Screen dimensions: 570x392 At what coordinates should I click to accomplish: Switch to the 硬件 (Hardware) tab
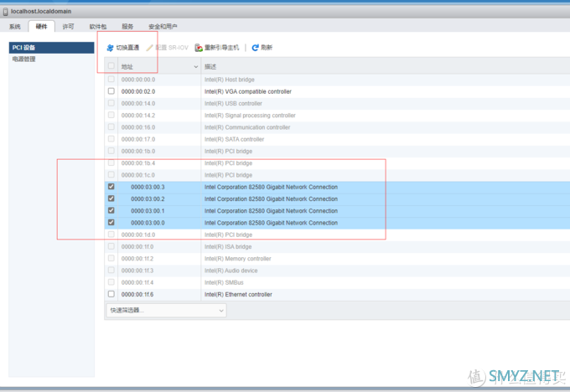[41, 27]
